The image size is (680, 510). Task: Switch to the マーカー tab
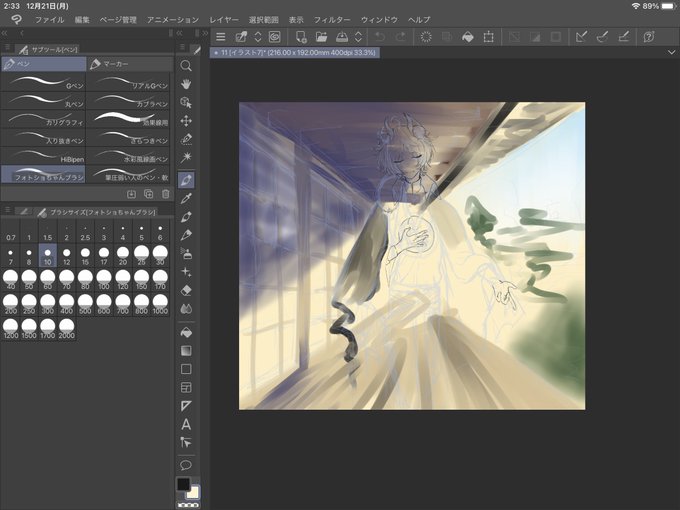tap(130, 64)
